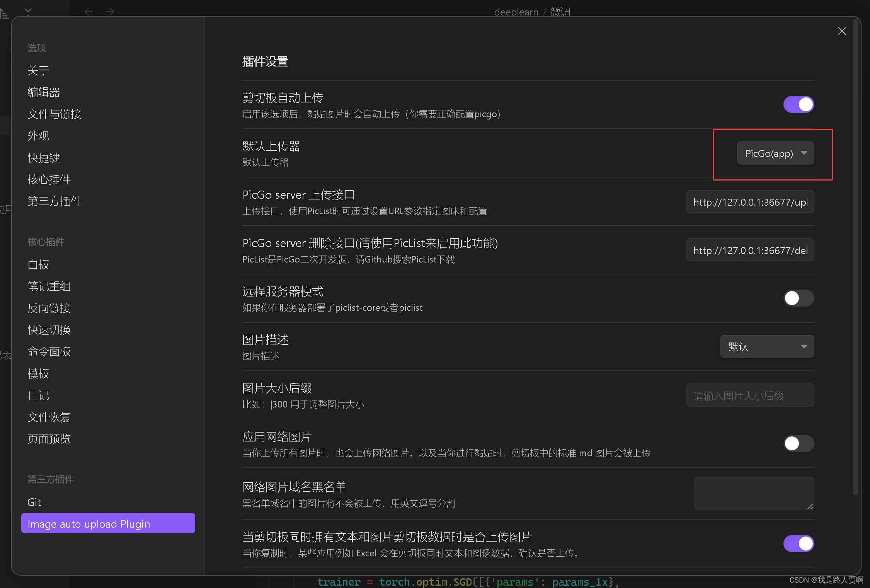Screen dimensions: 870x588
Task: Click the 微调 note title breadcrumb
Action: click(560, 12)
